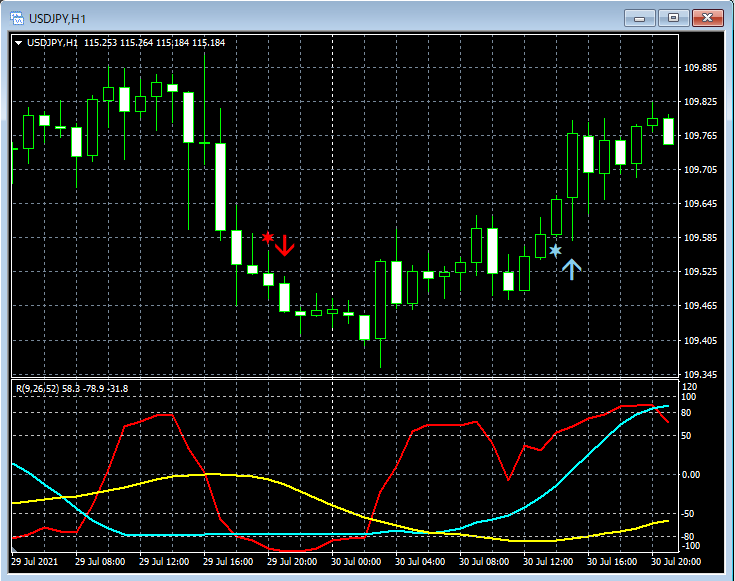This screenshot has width=735, height=581.
Task: Click the 109.525 price scale label
Action: (x=700, y=272)
